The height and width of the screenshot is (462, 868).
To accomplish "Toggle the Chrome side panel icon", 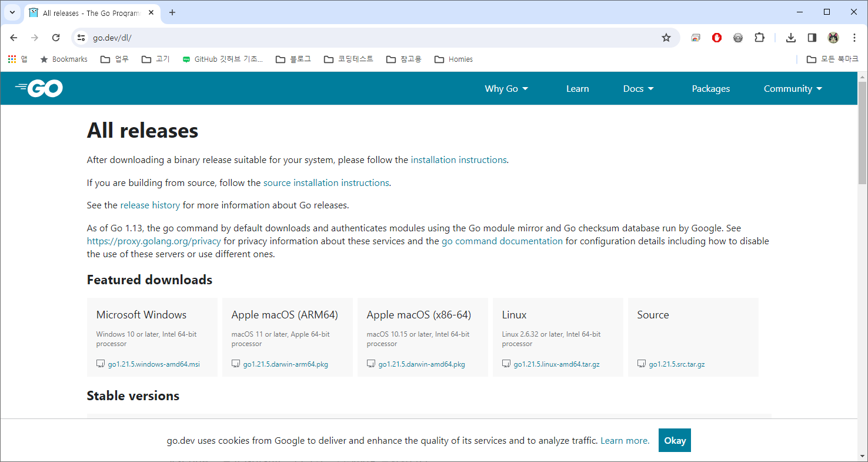I will 812,38.
